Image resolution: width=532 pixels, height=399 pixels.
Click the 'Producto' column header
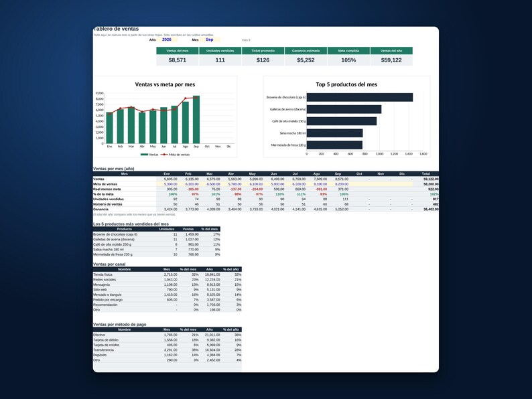(x=125, y=229)
